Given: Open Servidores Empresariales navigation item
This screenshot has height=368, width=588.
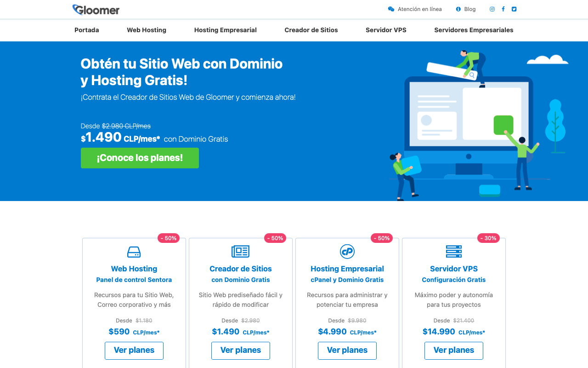Looking at the screenshot, I should point(474,30).
